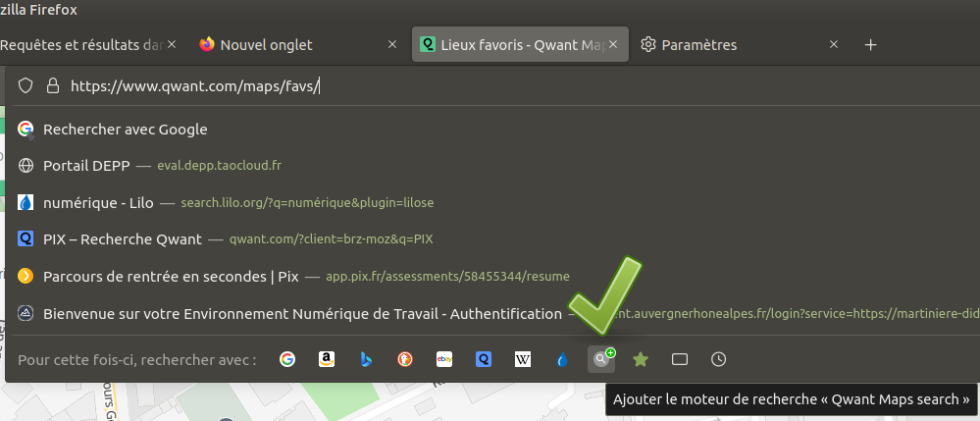Screen dimensions: 980x421
Task: Choose Rechercher avec Google suggestion
Action: (493, 130)
